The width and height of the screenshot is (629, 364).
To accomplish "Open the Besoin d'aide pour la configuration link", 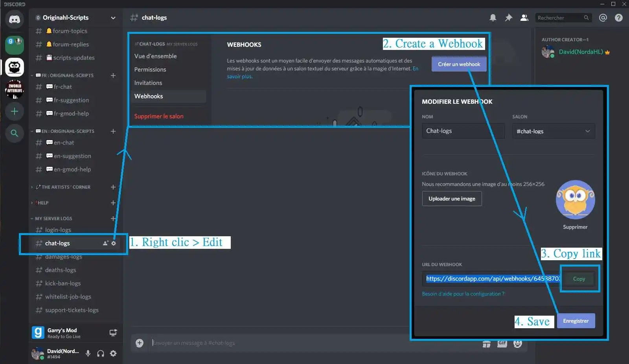I will click(x=463, y=294).
